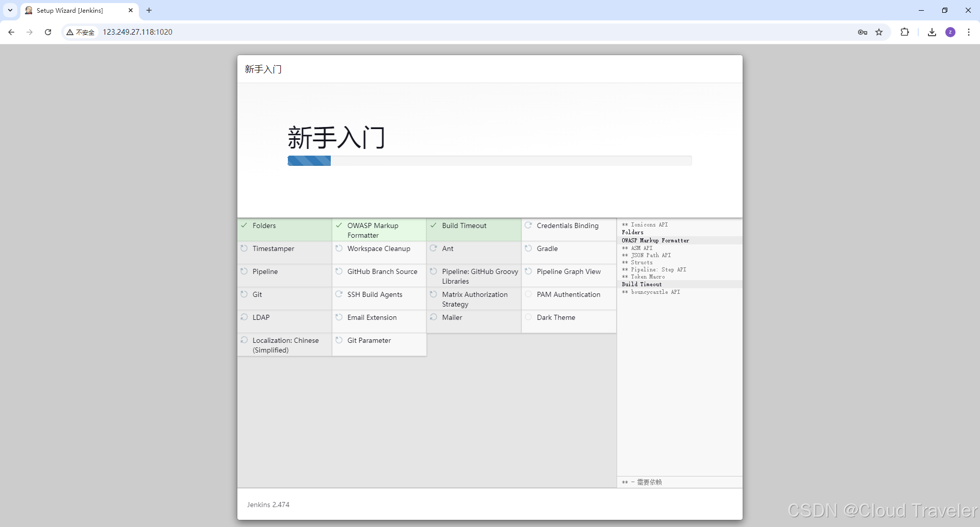Click the Build Timeout checkmark icon
The width and height of the screenshot is (980, 527).
433,225
